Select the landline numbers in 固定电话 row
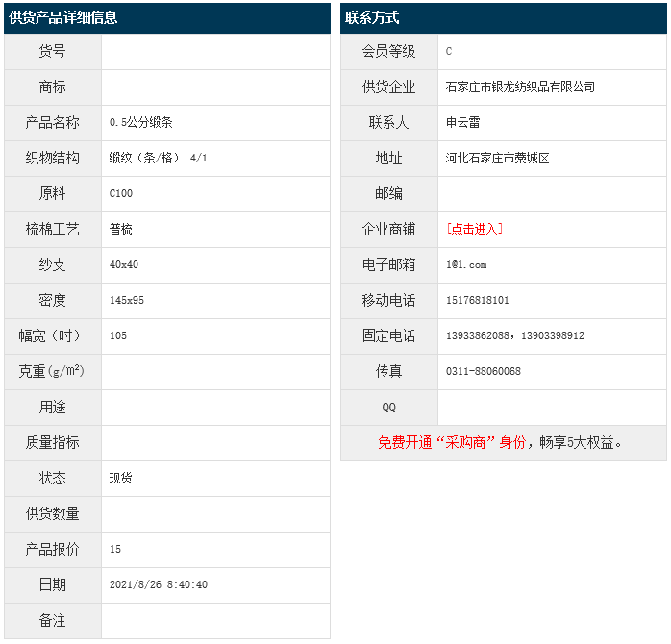This screenshot has width=671, height=644. pyautogui.click(x=515, y=335)
